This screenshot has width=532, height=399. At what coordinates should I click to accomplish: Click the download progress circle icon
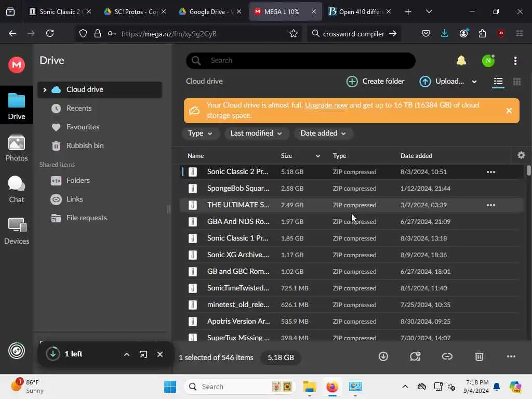(53, 353)
